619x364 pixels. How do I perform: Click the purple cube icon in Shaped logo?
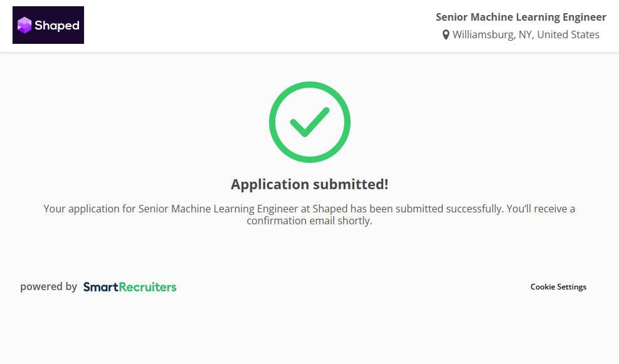(24, 25)
